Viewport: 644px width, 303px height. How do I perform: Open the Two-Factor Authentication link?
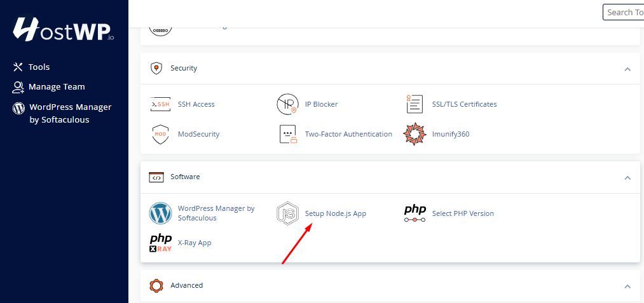tap(348, 134)
